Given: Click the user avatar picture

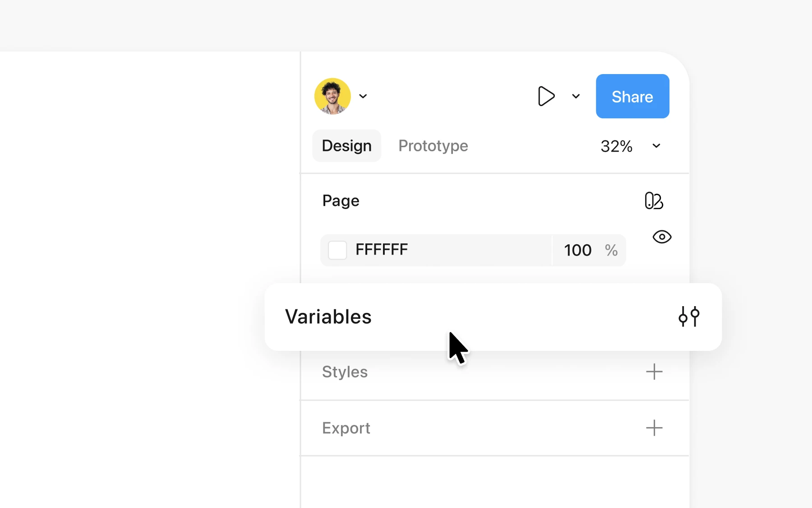Looking at the screenshot, I should point(332,96).
